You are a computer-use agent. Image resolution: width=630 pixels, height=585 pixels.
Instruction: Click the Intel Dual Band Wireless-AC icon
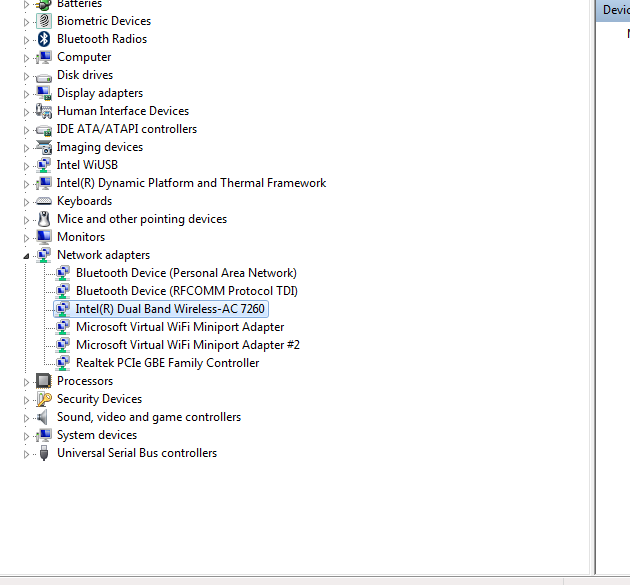coord(63,309)
